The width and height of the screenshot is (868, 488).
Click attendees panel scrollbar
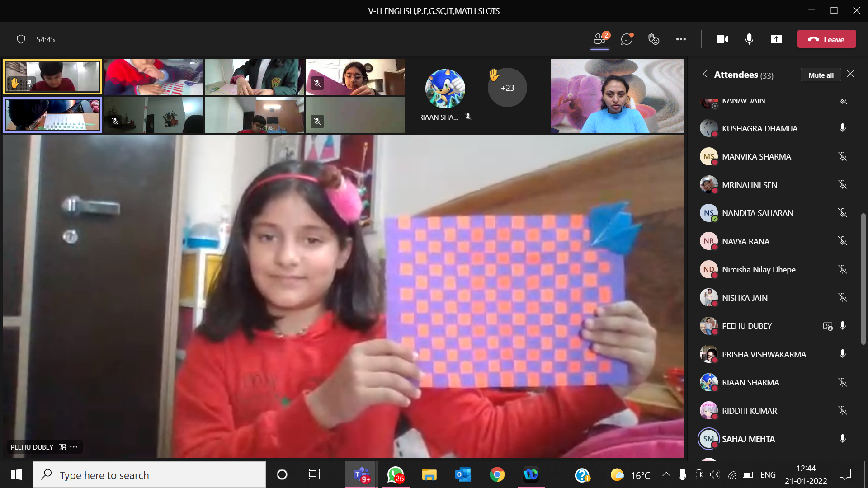(863, 278)
